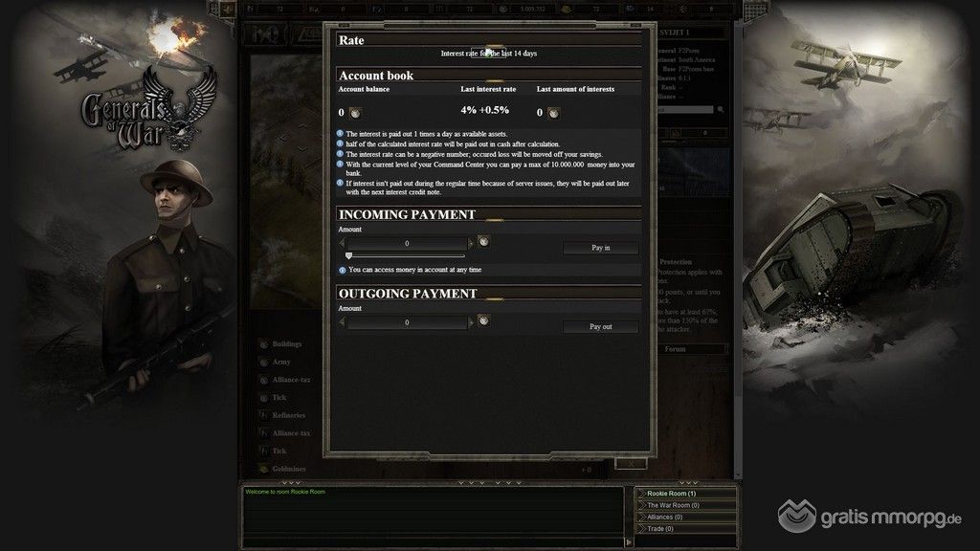Click the coin icon beside Account balance

[355, 114]
